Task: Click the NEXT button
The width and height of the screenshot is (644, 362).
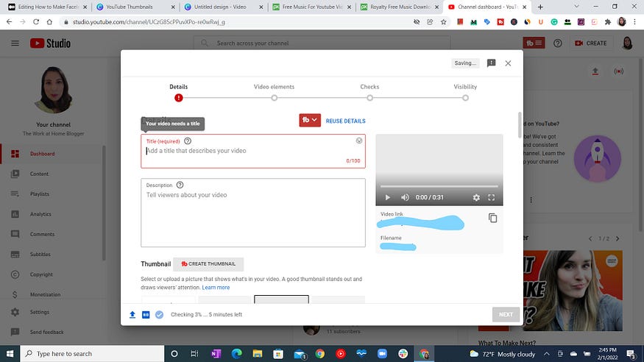Action: pyautogui.click(x=506, y=314)
